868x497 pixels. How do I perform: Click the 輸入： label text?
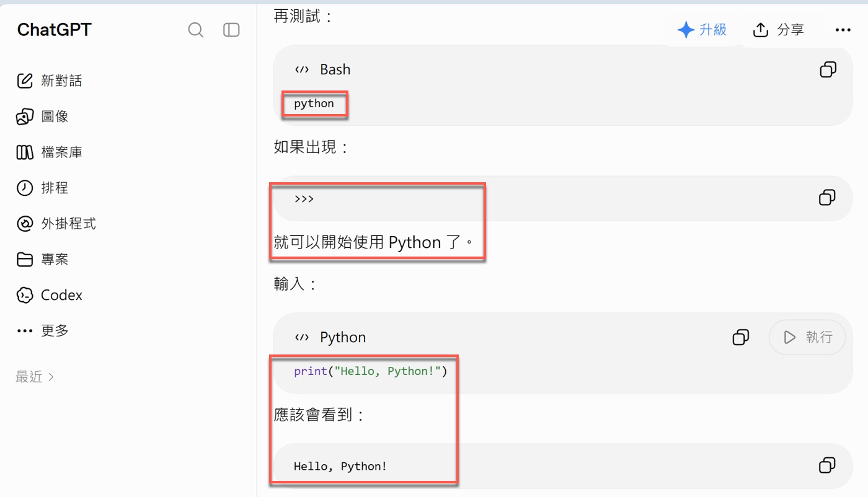click(295, 284)
